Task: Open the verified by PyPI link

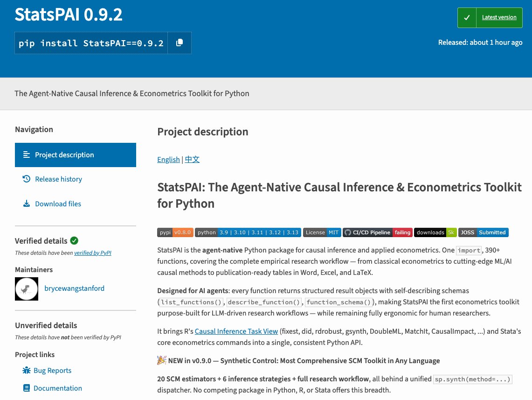Action: 93,253
